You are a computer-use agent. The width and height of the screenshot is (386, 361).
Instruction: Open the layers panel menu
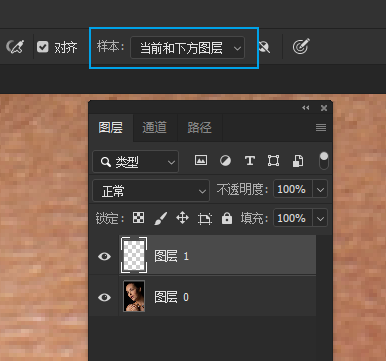[x=321, y=127]
